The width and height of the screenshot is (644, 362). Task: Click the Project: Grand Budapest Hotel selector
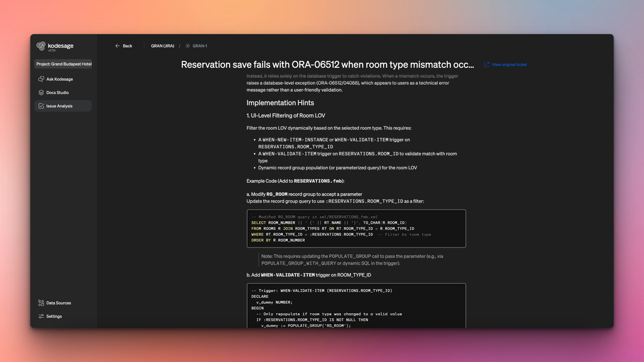point(64,64)
